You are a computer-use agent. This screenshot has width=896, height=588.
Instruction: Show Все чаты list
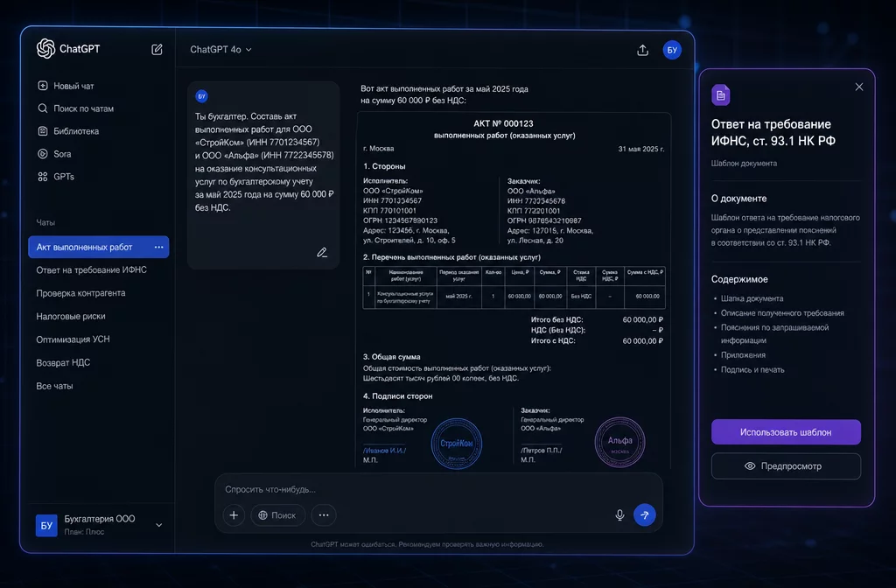(x=54, y=386)
